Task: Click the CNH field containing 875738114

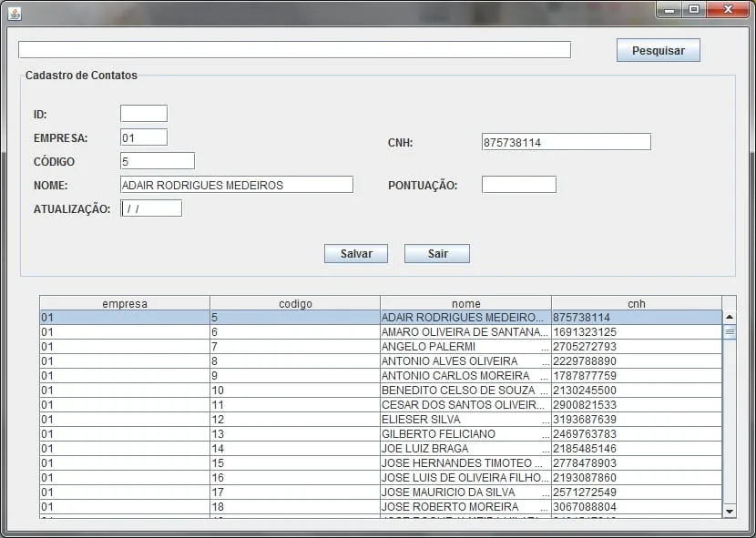Action: click(x=566, y=142)
